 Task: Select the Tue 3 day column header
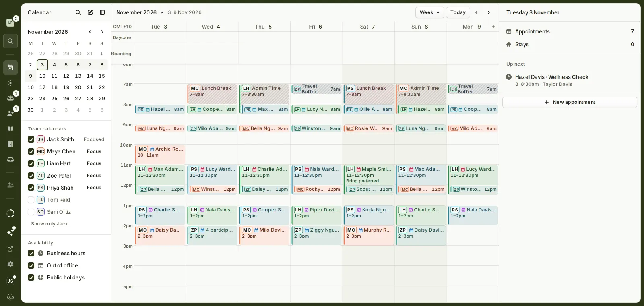[160, 27]
